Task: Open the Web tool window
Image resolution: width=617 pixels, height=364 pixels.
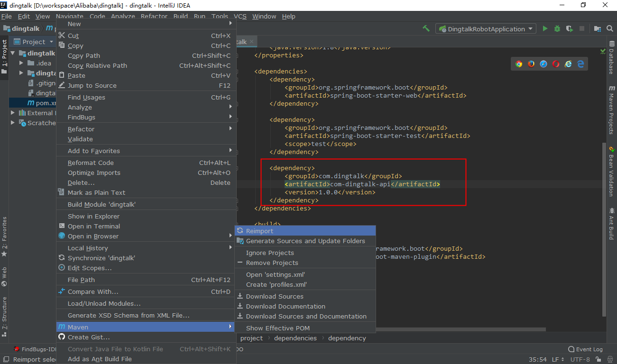Action: (x=4, y=276)
